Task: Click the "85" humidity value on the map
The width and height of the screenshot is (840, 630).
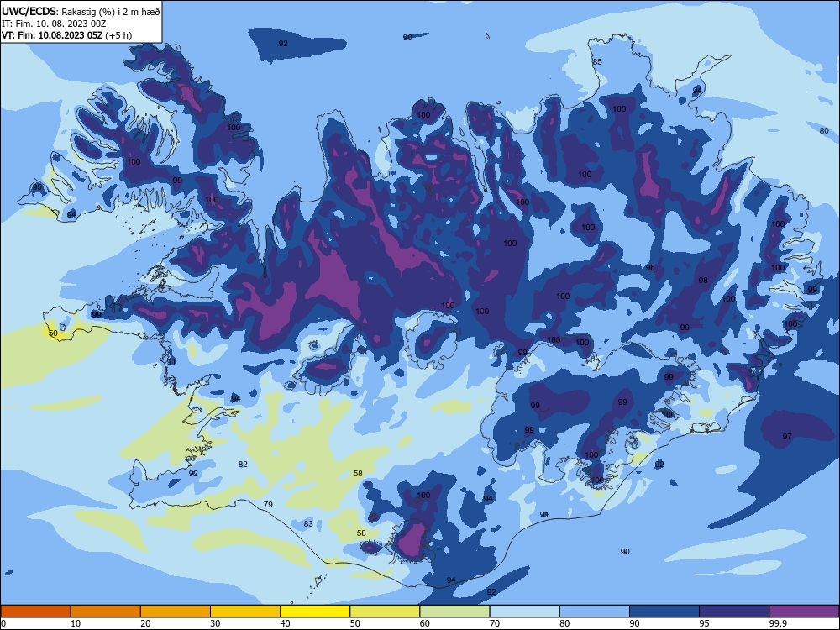Action: tap(597, 61)
